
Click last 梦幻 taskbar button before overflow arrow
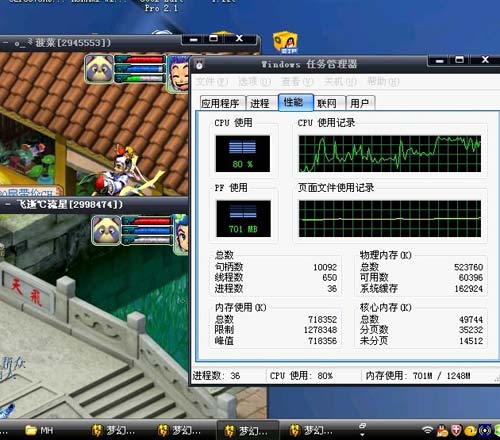click(310, 430)
